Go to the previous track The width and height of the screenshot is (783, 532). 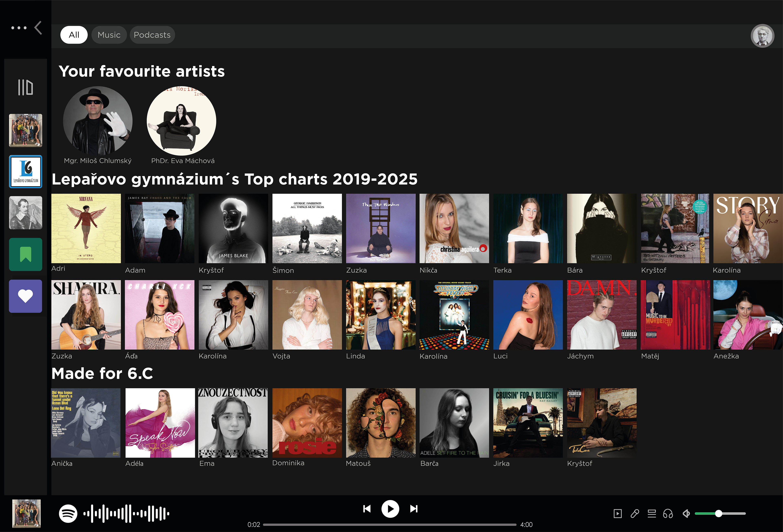(x=367, y=509)
